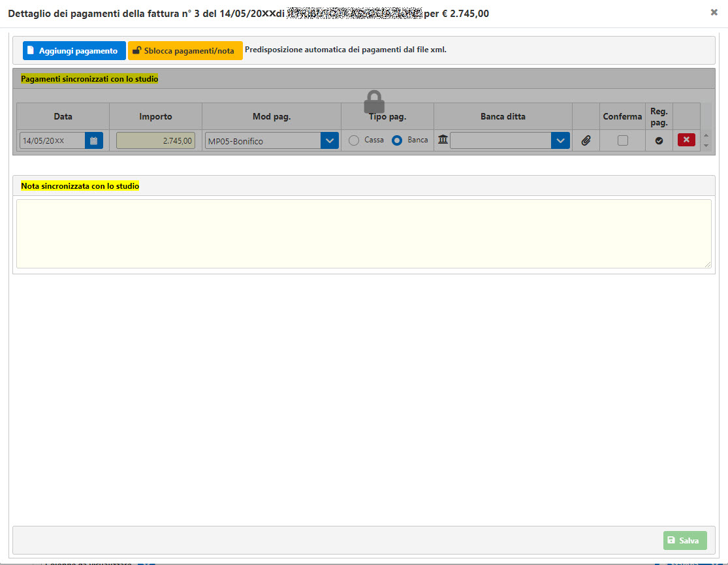Expand the Banca ditta dropdown
Viewport: 728px width, 565px height.
[560, 141]
